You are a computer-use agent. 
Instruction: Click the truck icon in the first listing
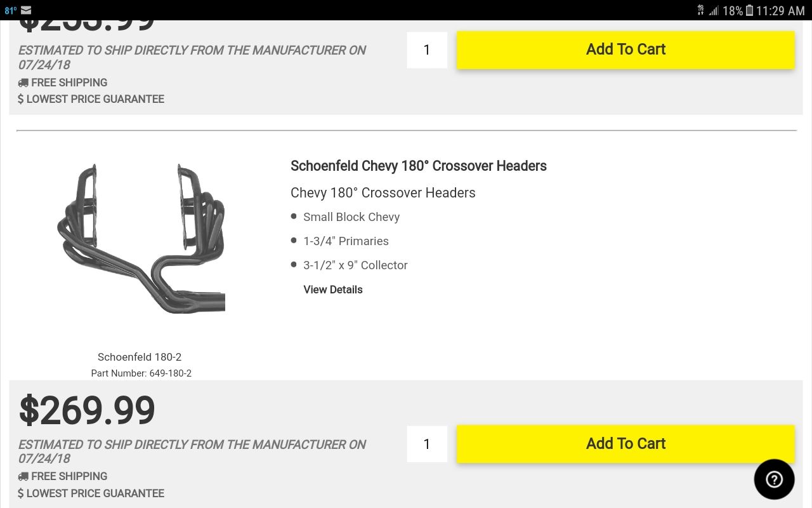pos(23,83)
